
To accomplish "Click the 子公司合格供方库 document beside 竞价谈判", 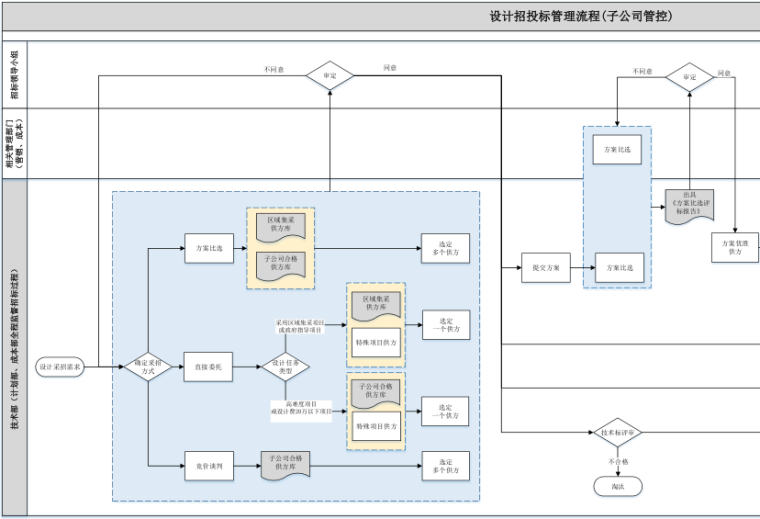I will coord(286,463).
